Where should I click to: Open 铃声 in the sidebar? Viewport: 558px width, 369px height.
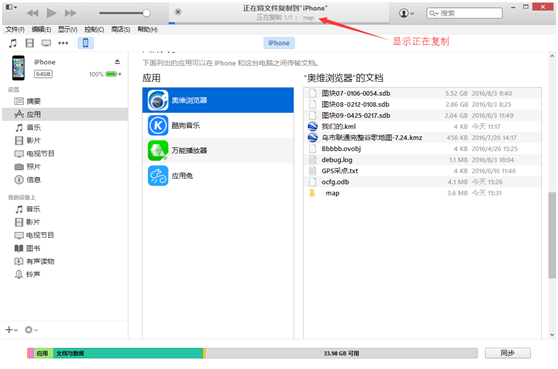[x=65, y=274]
